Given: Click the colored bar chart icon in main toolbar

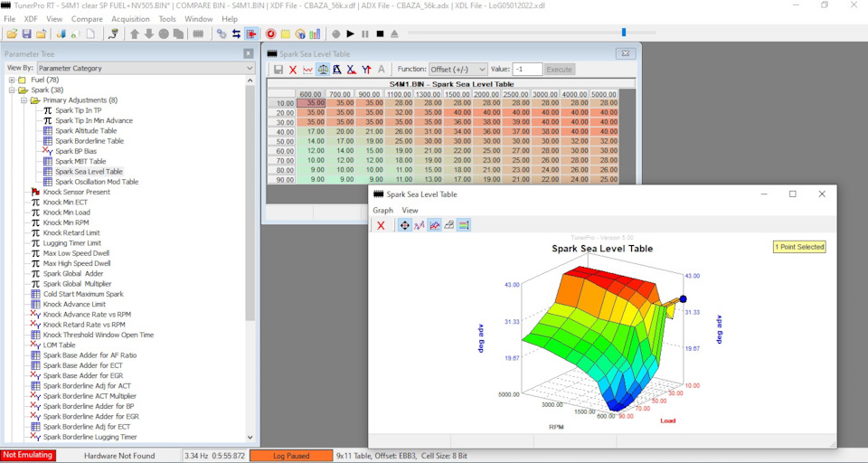Looking at the screenshot, I should (x=315, y=33).
